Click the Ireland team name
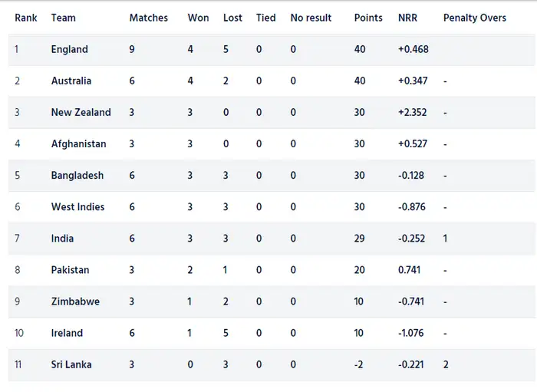The image size is (537, 392). coord(67,333)
